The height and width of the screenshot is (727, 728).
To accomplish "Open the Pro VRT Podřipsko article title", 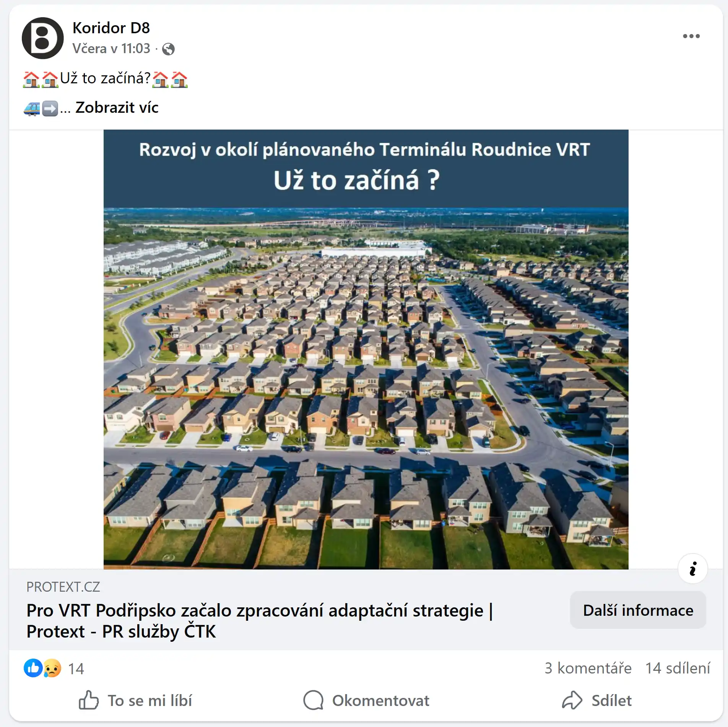I will [260, 621].
